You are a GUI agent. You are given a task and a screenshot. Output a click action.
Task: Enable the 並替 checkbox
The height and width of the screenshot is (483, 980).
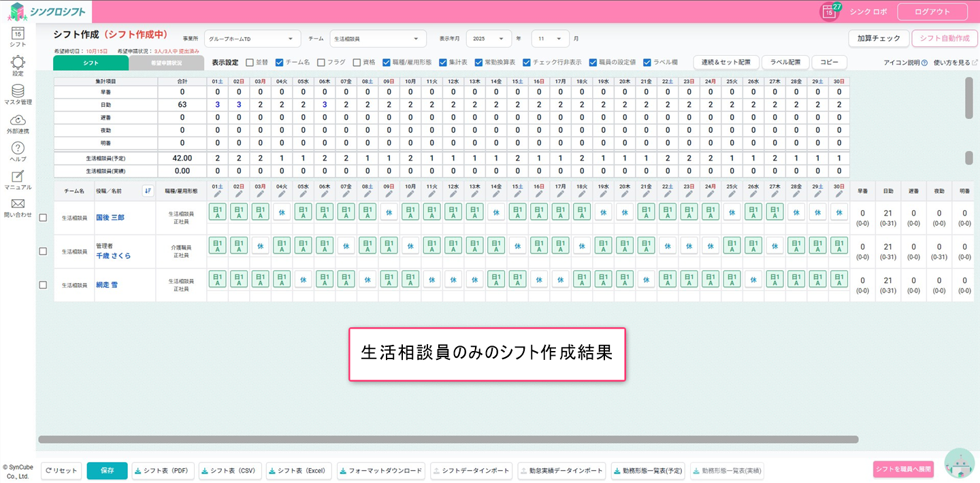250,62
